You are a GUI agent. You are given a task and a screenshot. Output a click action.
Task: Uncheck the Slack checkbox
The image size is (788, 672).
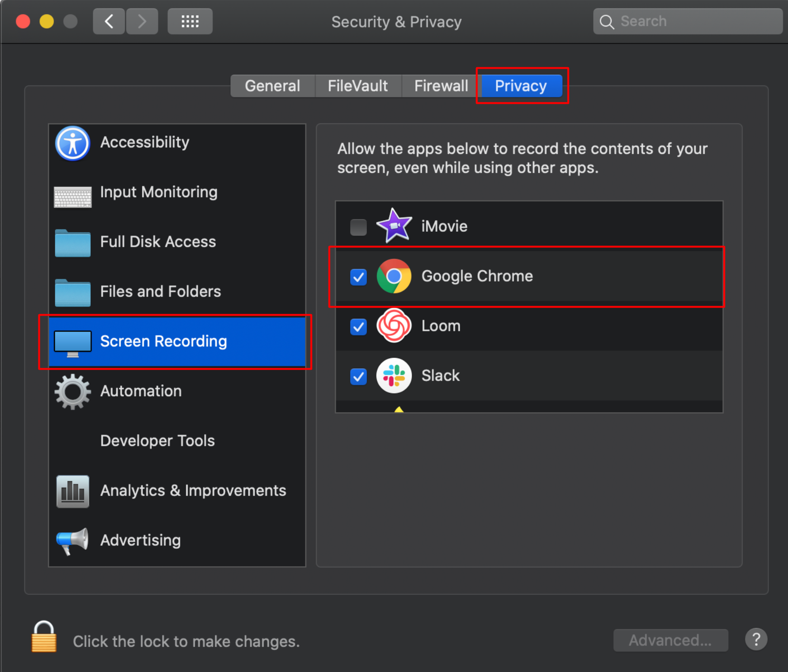click(x=358, y=376)
